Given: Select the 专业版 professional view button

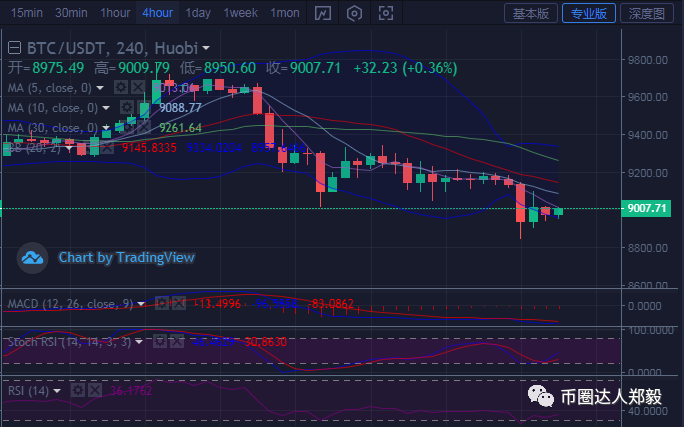Looking at the screenshot, I should click(x=589, y=14).
